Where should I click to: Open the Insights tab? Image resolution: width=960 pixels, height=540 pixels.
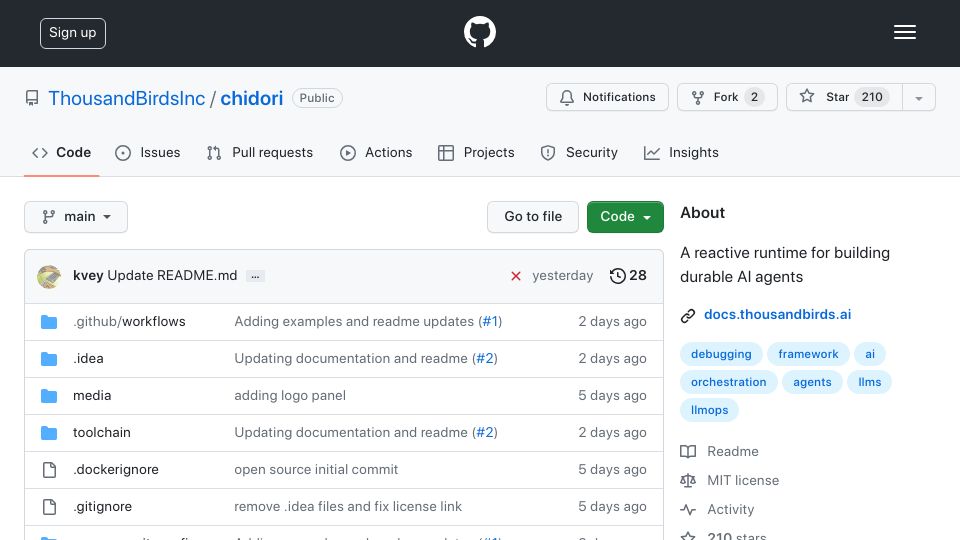(681, 152)
